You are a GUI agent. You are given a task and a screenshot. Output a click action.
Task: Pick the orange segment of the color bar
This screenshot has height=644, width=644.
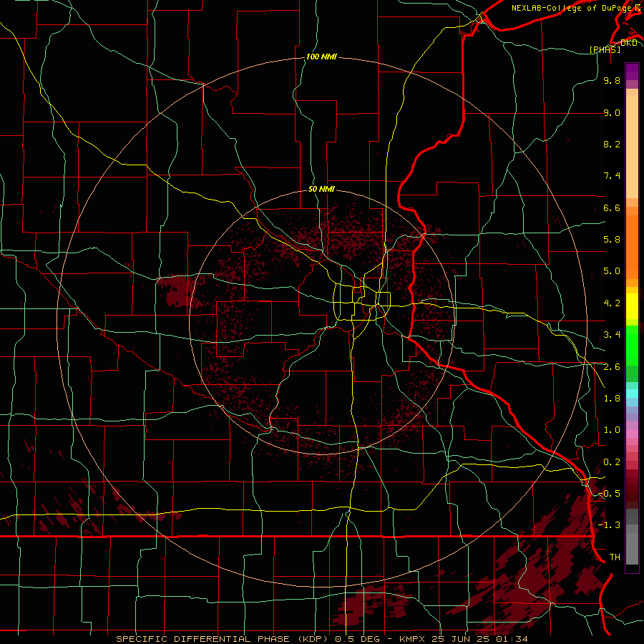click(x=632, y=247)
